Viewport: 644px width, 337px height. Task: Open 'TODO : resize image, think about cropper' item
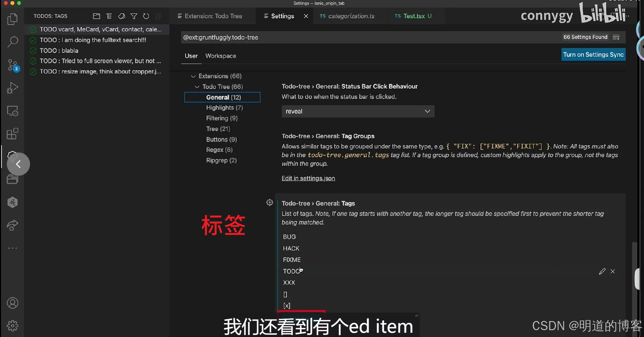100,72
